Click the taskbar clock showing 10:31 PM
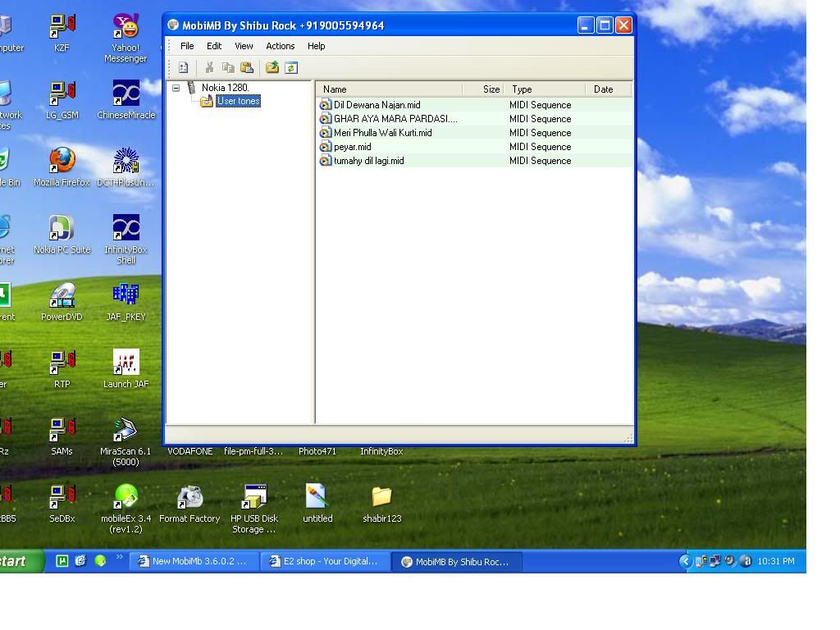Viewport: 840px width, 630px height. tap(776, 561)
